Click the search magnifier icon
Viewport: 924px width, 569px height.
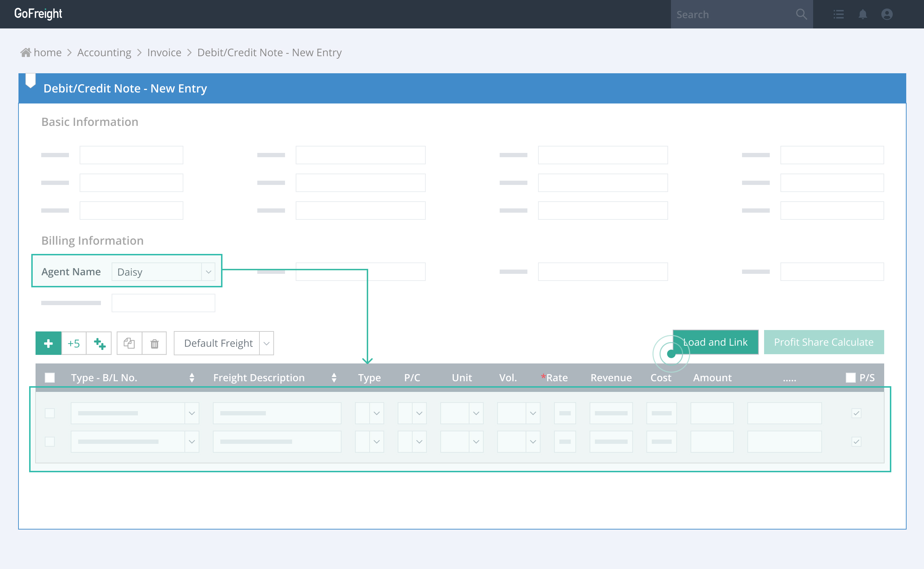pyautogui.click(x=801, y=14)
